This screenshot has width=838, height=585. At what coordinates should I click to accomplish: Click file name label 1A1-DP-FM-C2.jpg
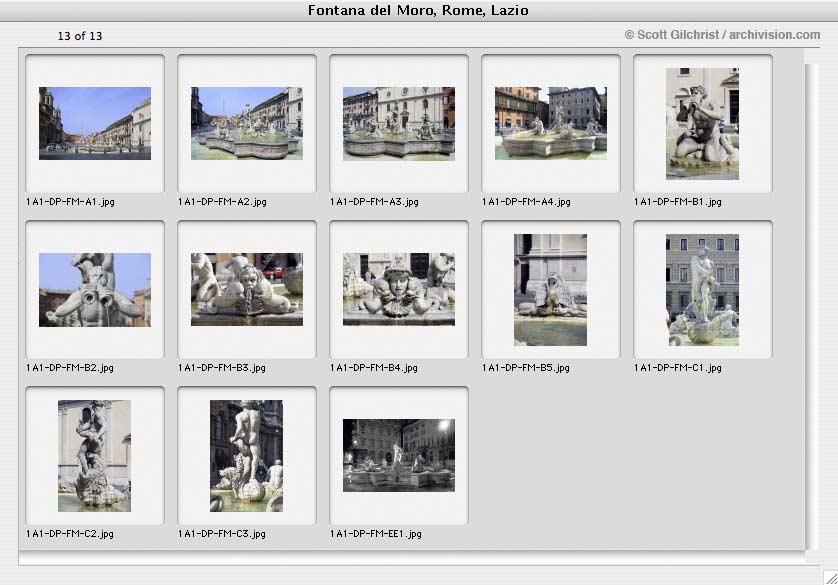click(x=69, y=534)
